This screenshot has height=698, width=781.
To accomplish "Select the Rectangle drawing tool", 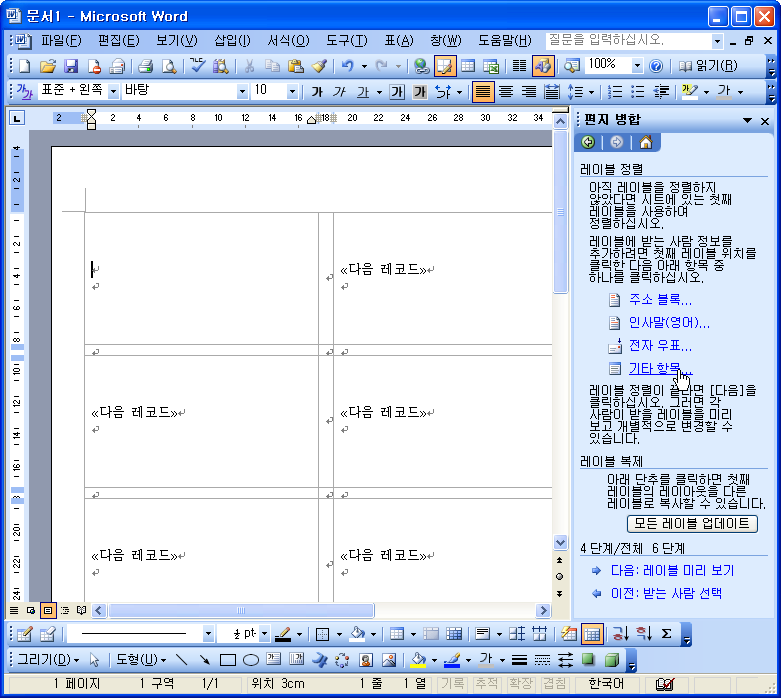I will click(x=228, y=660).
